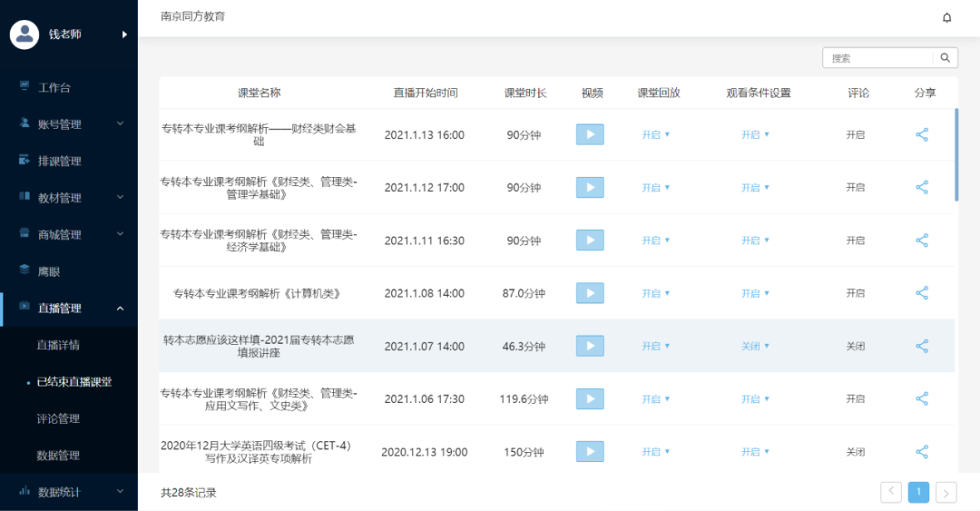Play the video for 计算机类 class
This screenshot has width=980, height=511.
coord(590,293)
